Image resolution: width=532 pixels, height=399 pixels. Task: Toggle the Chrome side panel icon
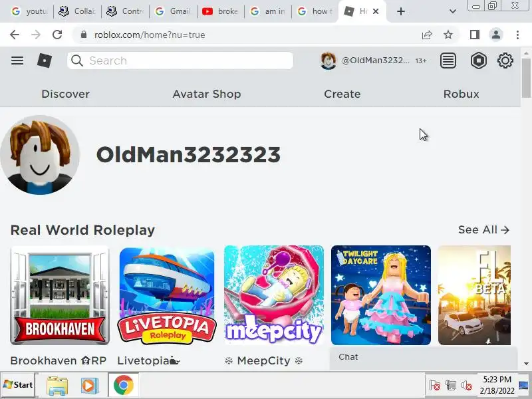475,35
